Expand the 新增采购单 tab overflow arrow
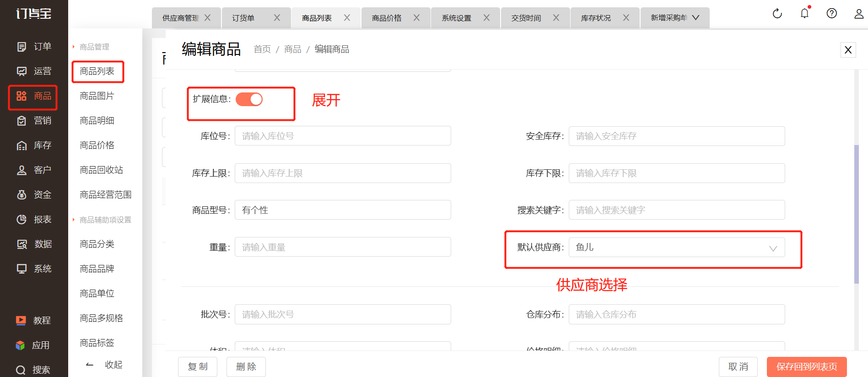Screen dimensions: 868x377 (695, 18)
